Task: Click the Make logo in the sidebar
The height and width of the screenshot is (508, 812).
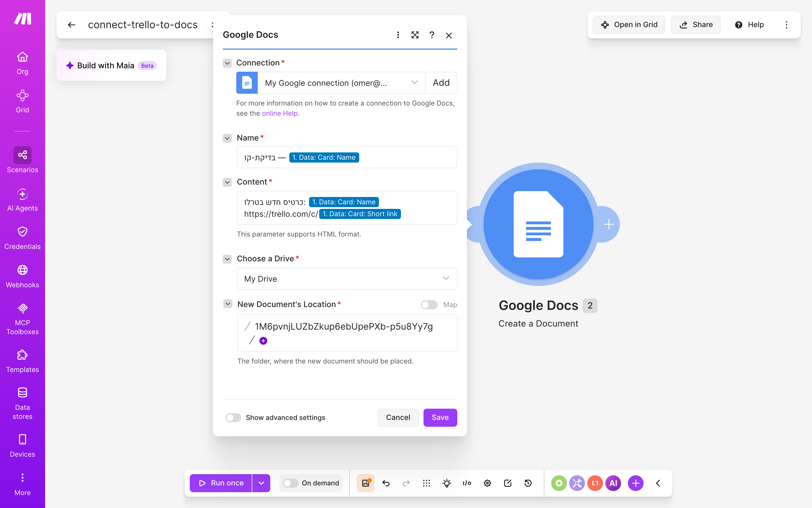Action: [x=23, y=19]
